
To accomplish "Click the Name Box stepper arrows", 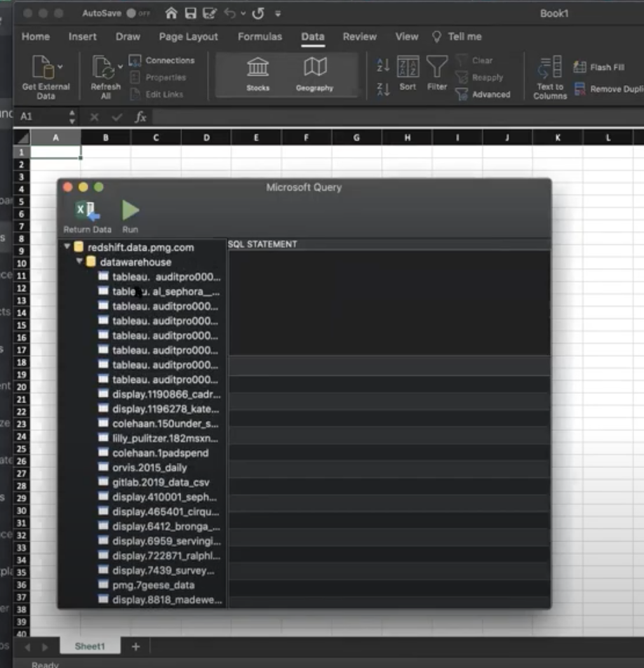I will pyautogui.click(x=72, y=117).
